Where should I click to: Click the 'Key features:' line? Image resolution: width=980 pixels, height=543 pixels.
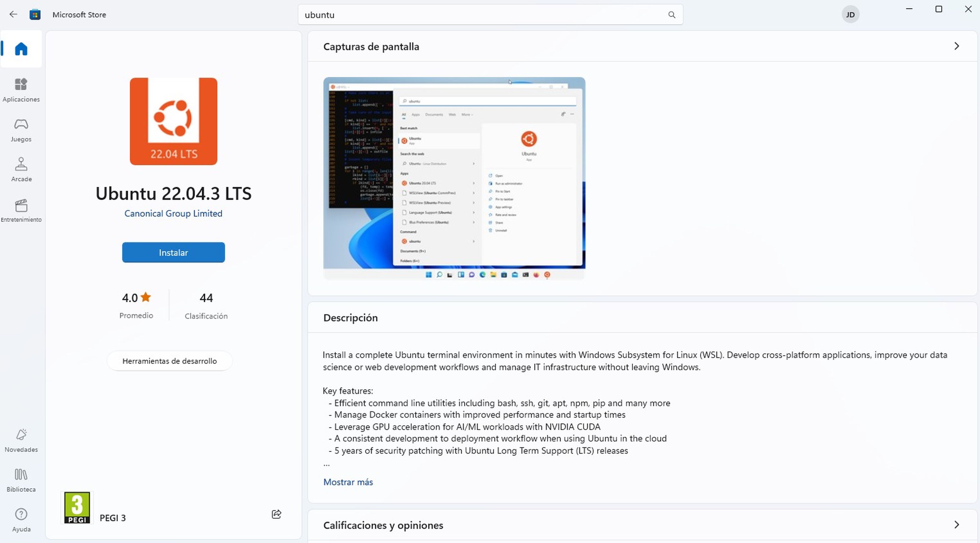pyautogui.click(x=348, y=390)
